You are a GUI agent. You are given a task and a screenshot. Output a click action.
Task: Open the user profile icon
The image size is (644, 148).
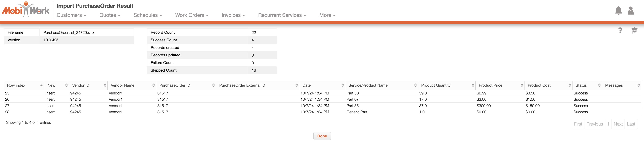pyautogui.click(x=631, y=10)
